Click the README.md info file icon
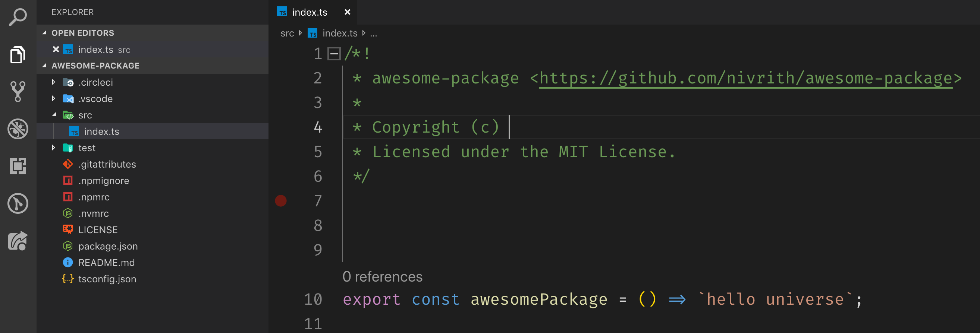This screenshot has height=333, width=980. pos(68,262)
